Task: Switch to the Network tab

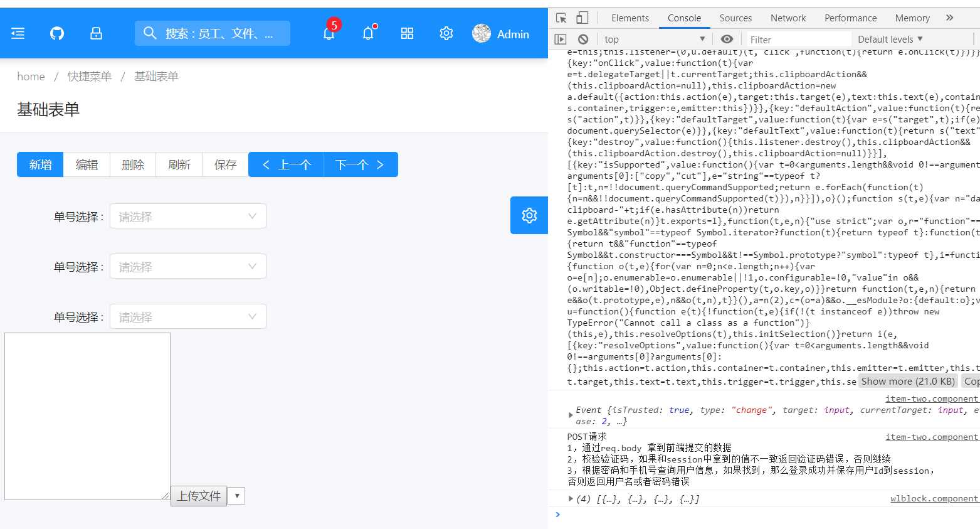Action: tap(788, 18)
